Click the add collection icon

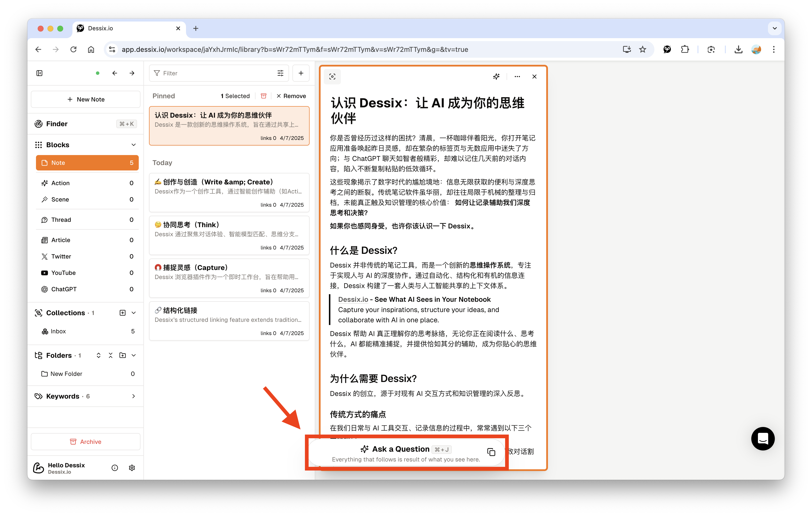pos(122,313)
